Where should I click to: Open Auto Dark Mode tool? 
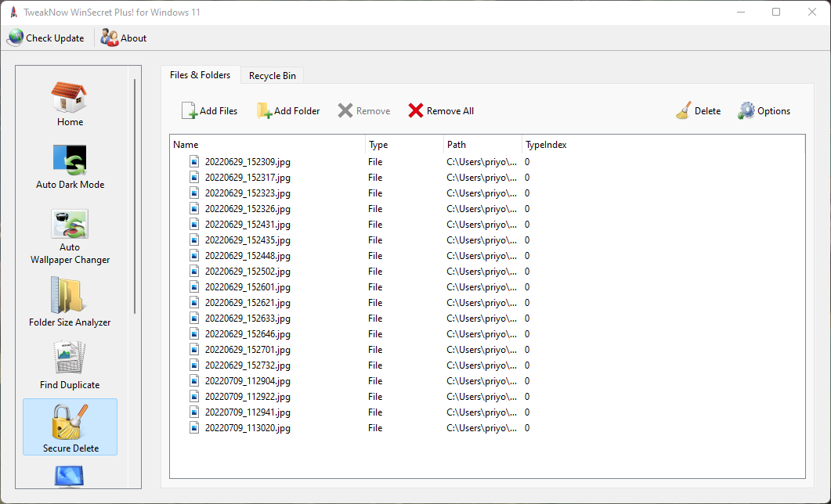70,167
